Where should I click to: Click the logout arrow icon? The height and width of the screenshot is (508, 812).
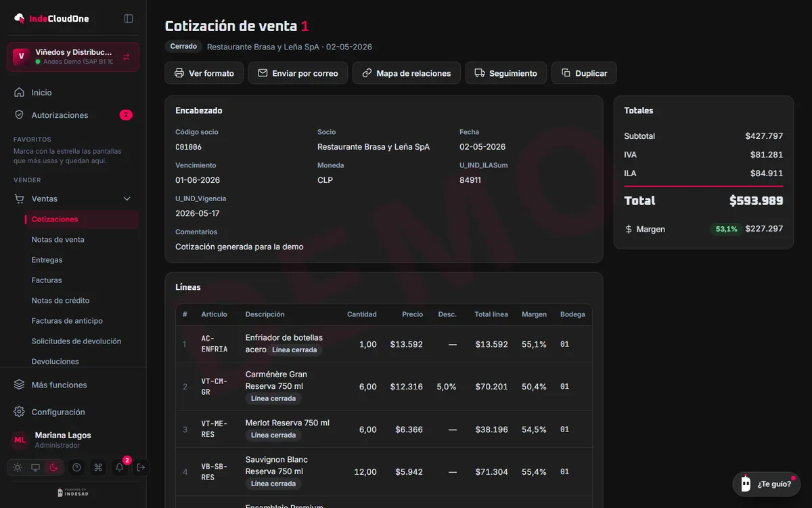[141, 467]
